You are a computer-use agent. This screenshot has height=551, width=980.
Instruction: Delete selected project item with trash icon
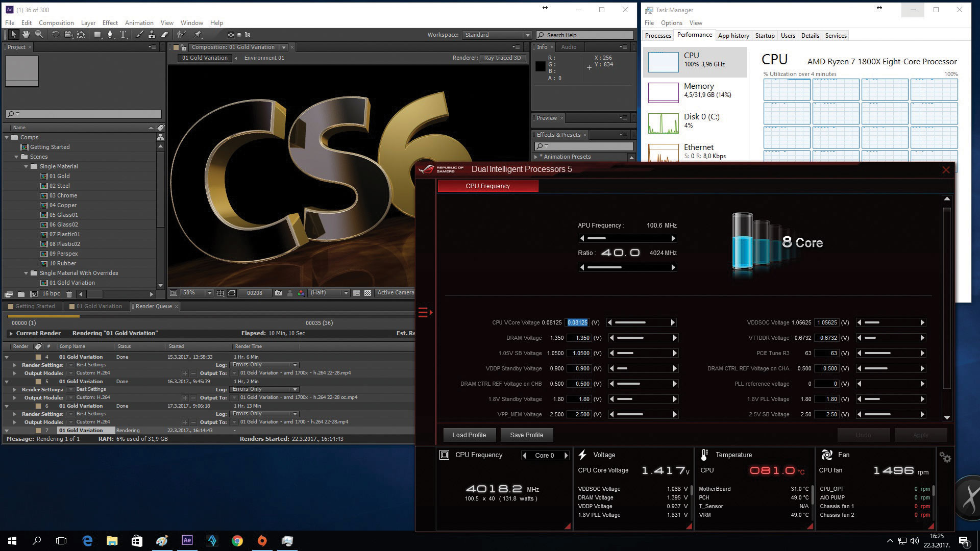click(69, 294)
